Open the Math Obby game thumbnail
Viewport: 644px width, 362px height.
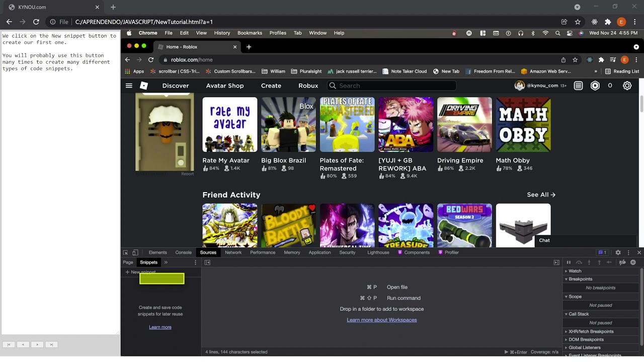(x=523, y=125)
